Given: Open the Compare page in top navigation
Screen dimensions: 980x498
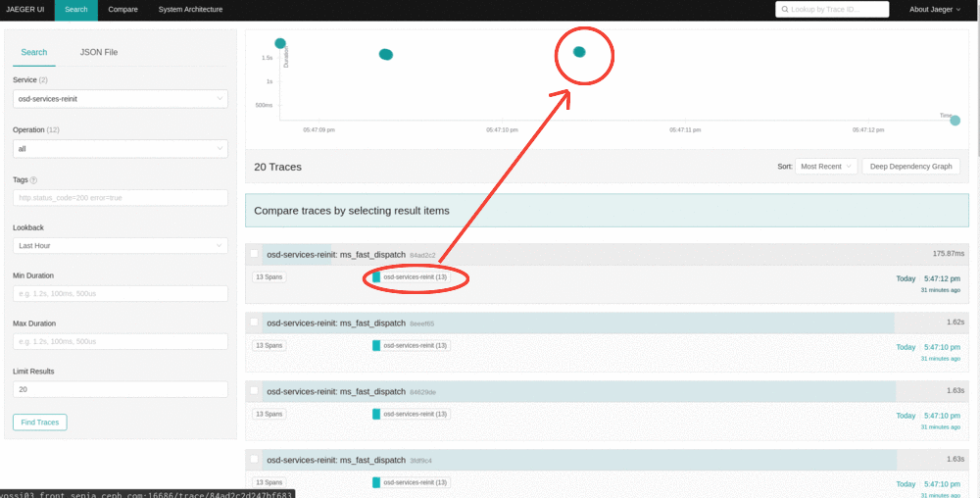Looking at the screenshot, I should 122,10.
